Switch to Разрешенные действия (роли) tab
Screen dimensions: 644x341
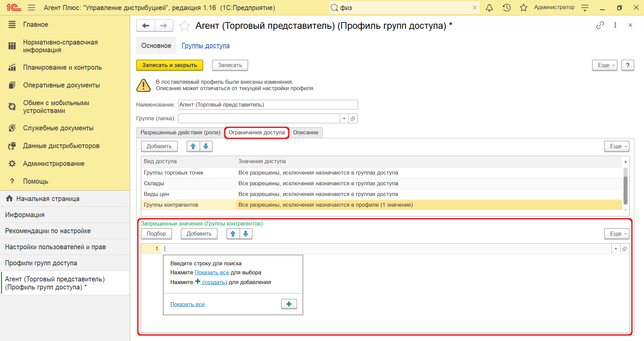click(180, 133)
